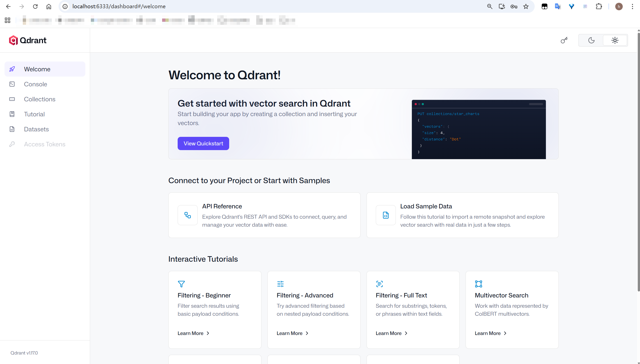This screenshot has width=640, height=364.
Task: Click the Load Sample Data icon
Action: click(x=386, y=215)
